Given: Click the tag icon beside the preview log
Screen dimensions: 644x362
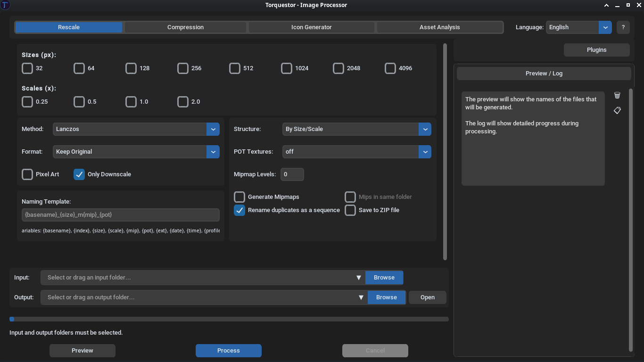Looking at the screenshot, I should pos(617,110).
